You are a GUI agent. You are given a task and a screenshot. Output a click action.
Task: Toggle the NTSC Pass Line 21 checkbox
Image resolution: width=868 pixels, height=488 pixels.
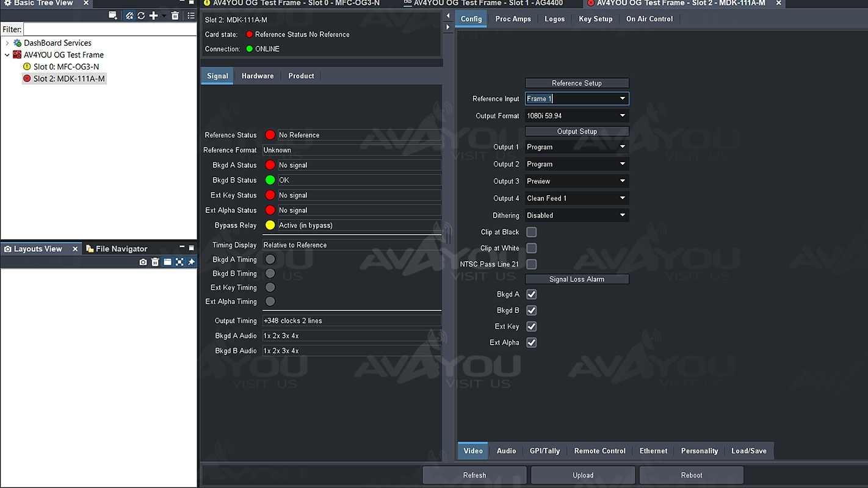click(532, 264)
